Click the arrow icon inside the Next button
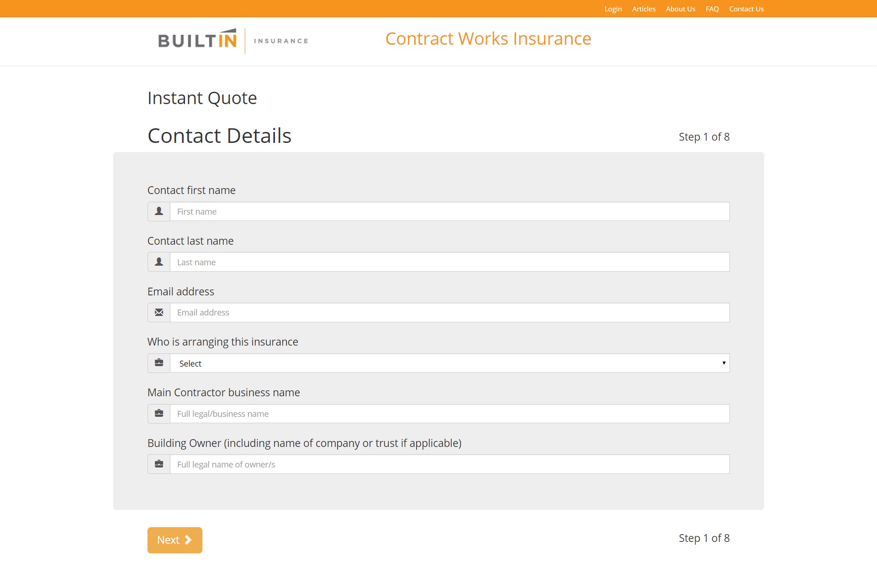The height and width of the screenshot is (588, 877). pos(187,540)
